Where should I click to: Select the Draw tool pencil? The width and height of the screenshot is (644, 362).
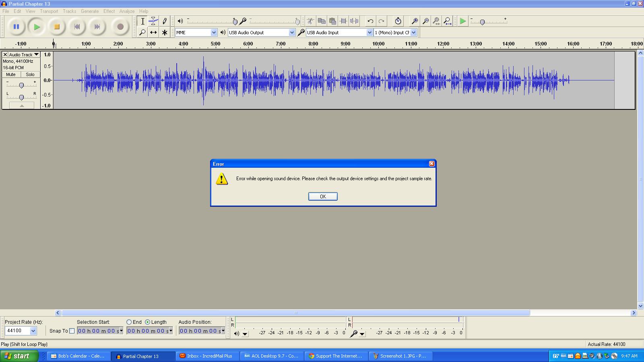[165, 21]
